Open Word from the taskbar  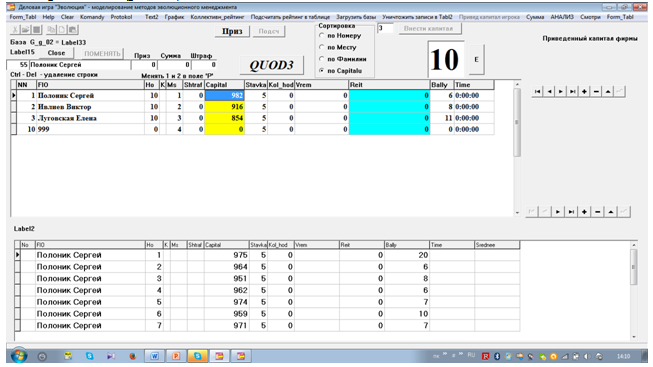(154, 356)
